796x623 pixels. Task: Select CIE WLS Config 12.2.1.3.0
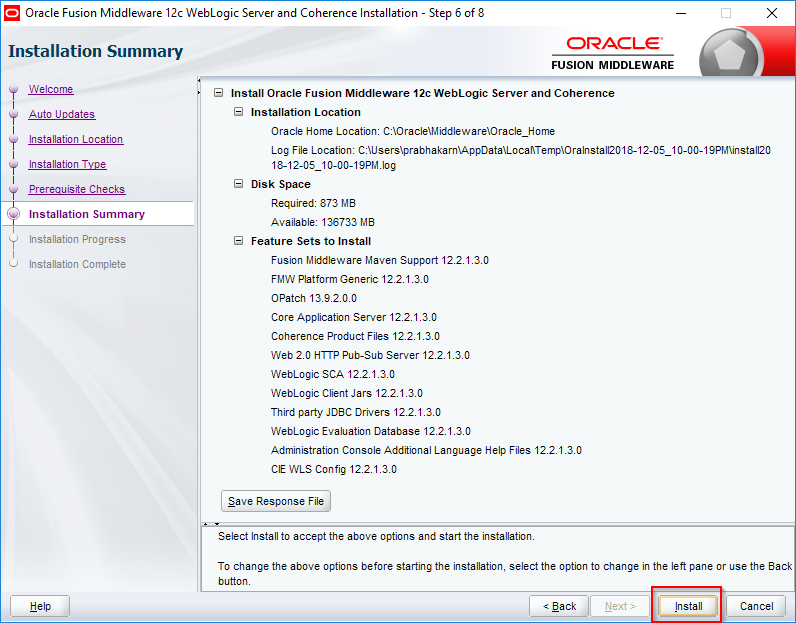tap(334, 469)
